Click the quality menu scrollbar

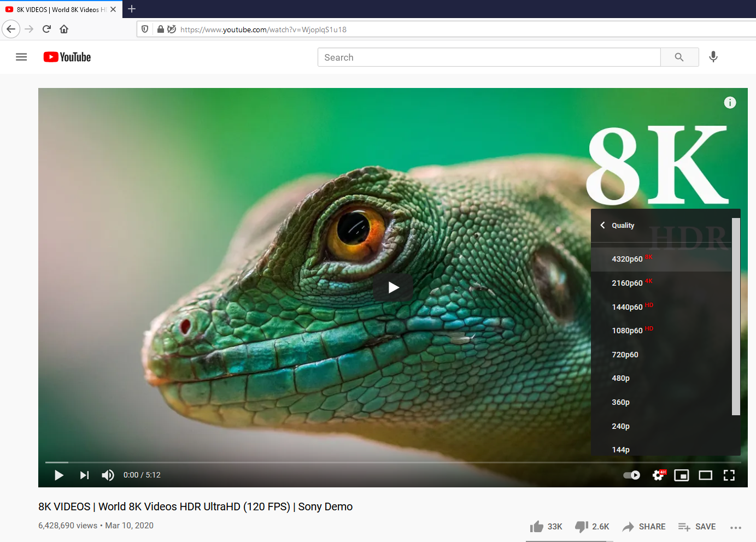tap(736, 317)
